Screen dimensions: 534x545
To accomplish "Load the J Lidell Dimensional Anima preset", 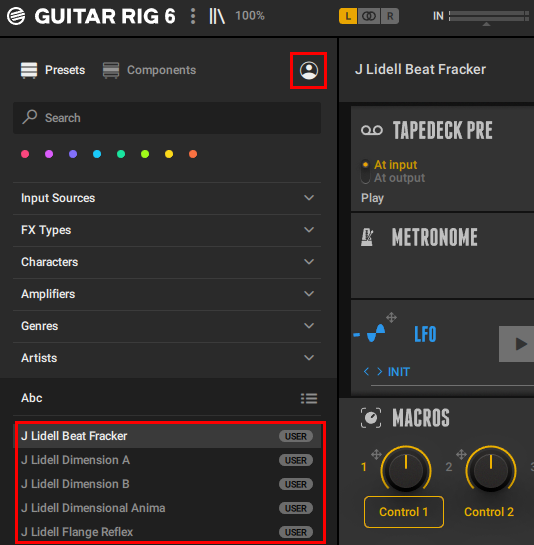I will pyautogui.click(x=167, y=508).
